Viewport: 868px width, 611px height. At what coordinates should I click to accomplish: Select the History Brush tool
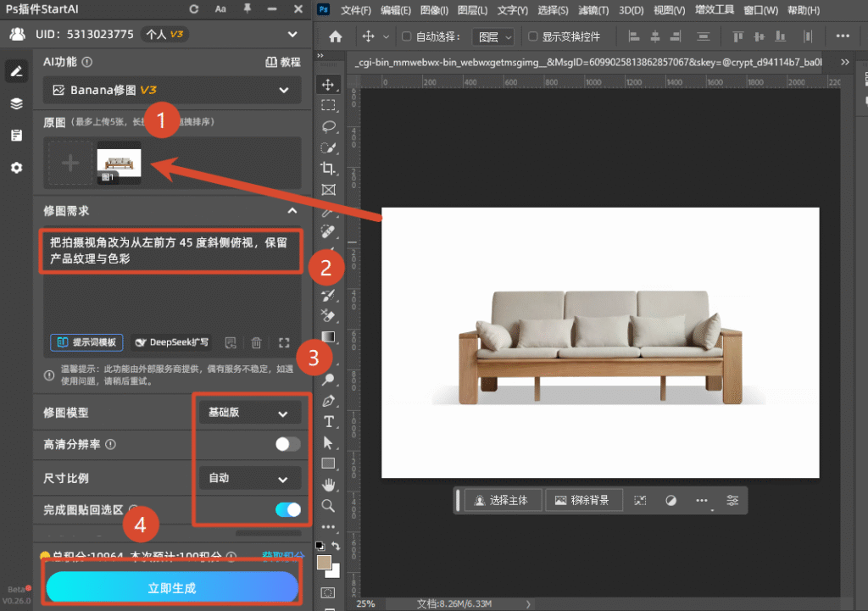click(x=328, y=295)
